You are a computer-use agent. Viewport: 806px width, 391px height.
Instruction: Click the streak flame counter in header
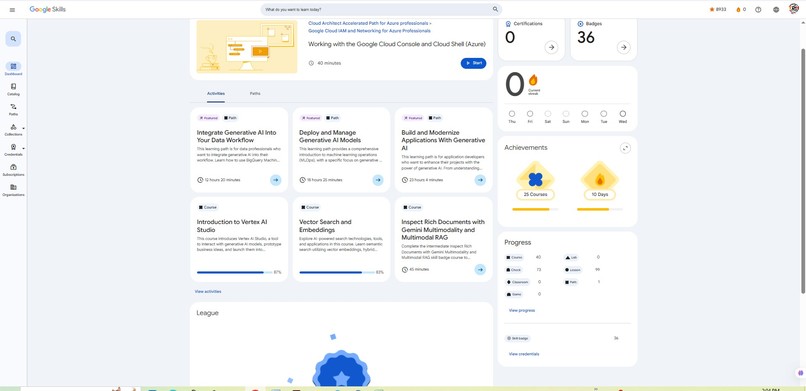(x=741, y=9)
